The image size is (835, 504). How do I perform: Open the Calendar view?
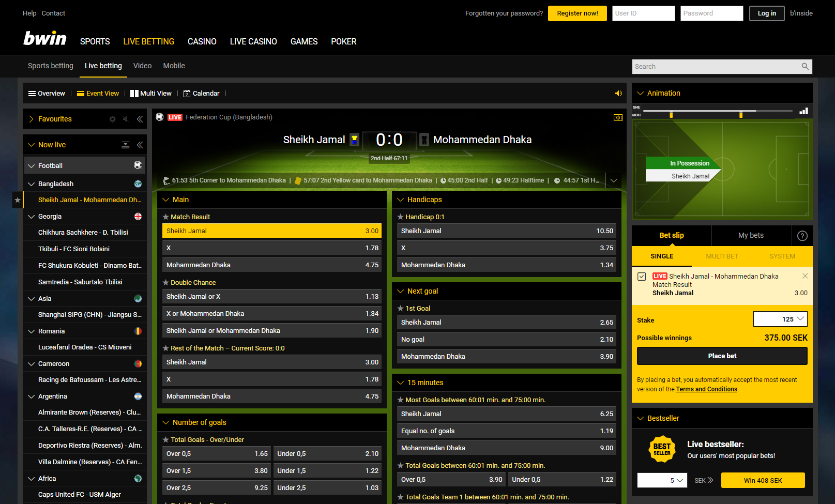(202, 93)
